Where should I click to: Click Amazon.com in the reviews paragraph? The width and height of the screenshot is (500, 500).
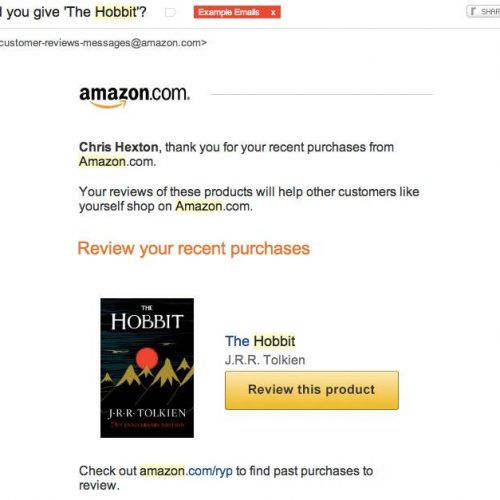pyautogui.click(x=213, y=206)
